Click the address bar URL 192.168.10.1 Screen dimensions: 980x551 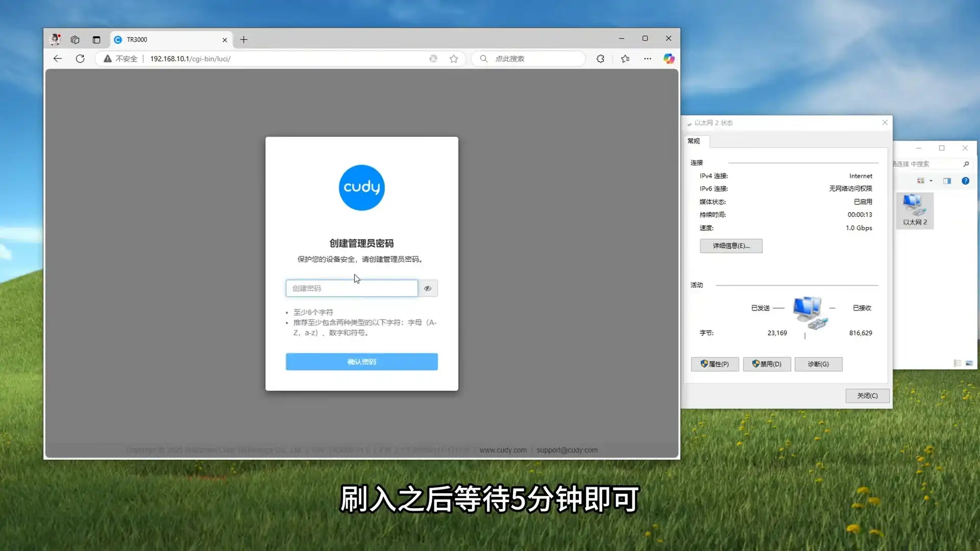(190, 59)
